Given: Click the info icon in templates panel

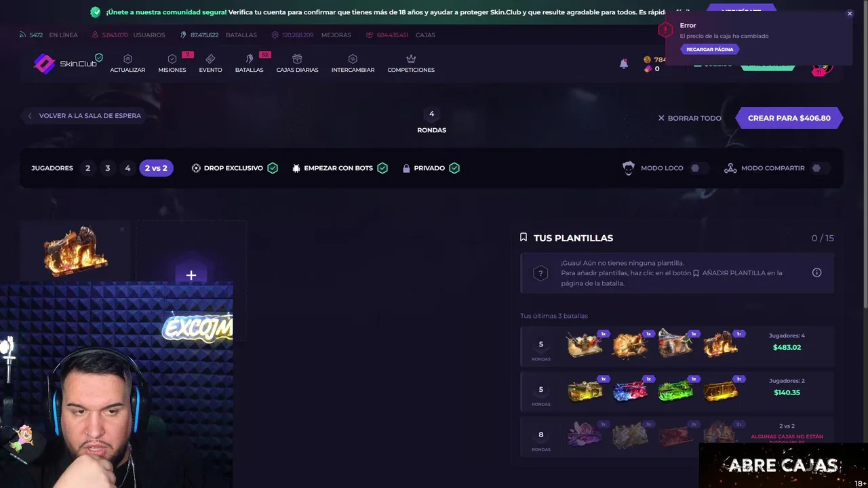Looking at the screenshot, I should tap(816, 272).
